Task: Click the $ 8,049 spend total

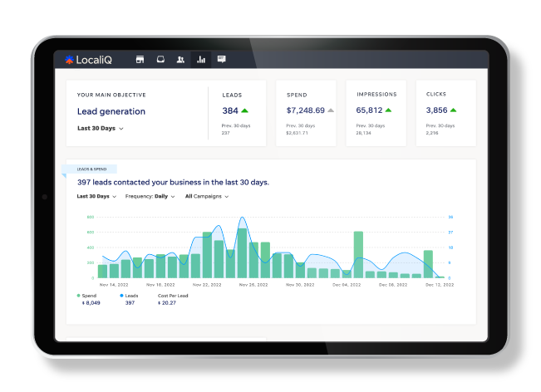Action: pos(91,302)
